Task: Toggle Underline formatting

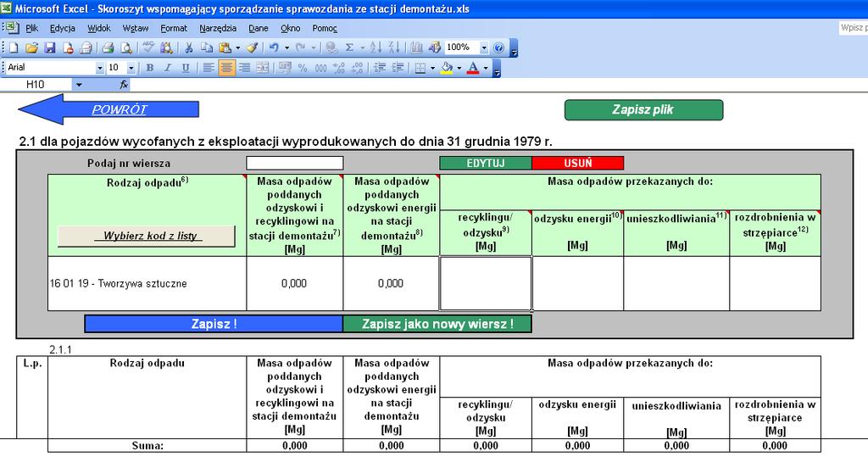Action: pos(186,68)
